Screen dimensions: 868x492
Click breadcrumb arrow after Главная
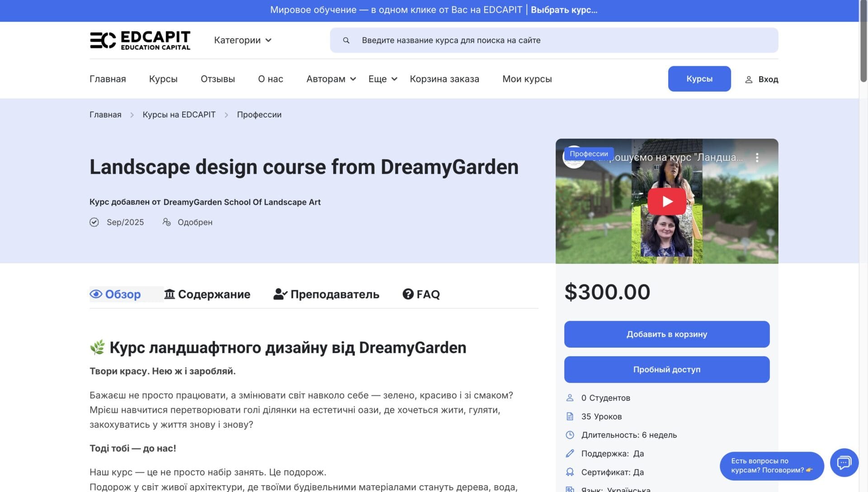(132, 115)
